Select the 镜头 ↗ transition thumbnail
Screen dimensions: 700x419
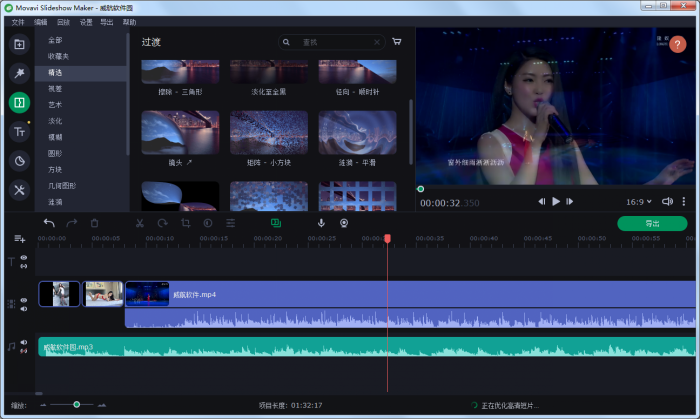pos(180,133)
